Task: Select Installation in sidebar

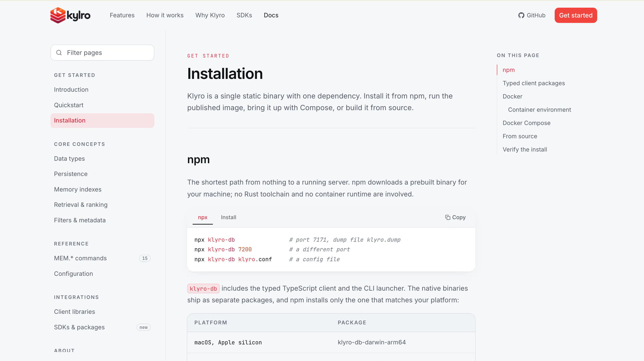Action: point(102,120)
